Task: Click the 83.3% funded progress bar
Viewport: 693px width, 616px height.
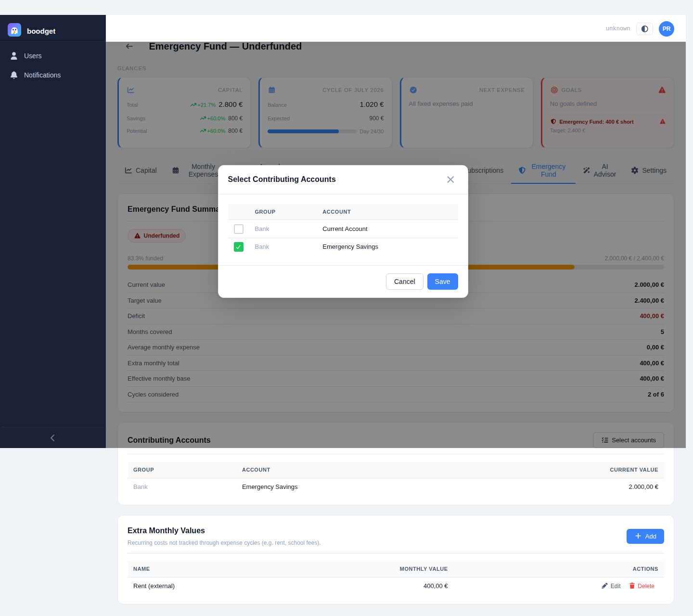Action: [396, 267]
